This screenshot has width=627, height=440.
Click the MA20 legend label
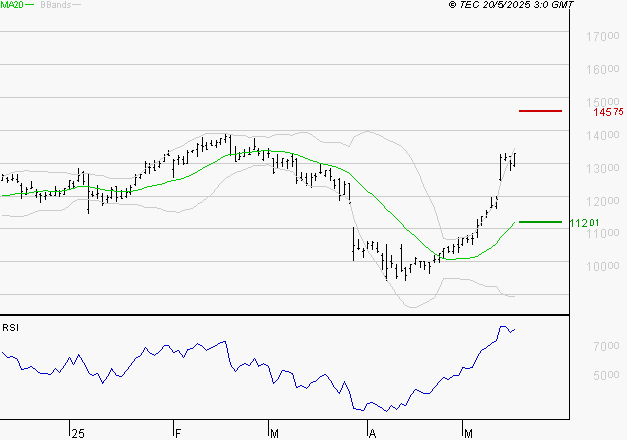[x=12, y=6]
